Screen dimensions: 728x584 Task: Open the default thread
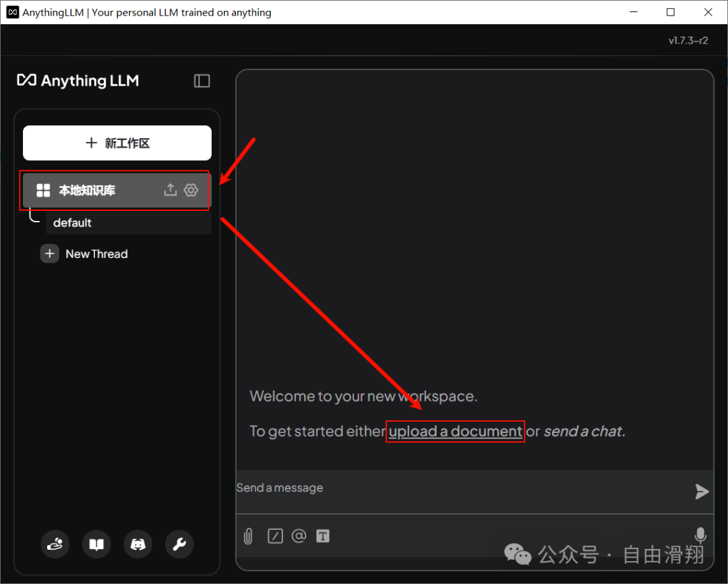click(x=129, y=223)
